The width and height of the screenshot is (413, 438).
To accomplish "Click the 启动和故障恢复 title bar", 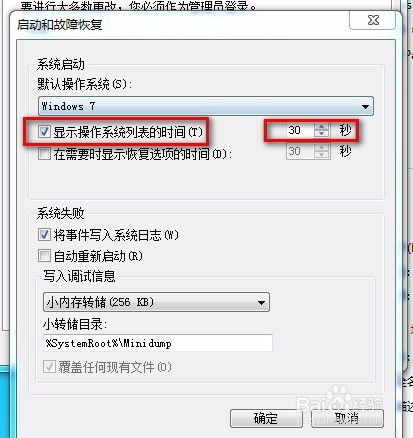I will (180, 24).
